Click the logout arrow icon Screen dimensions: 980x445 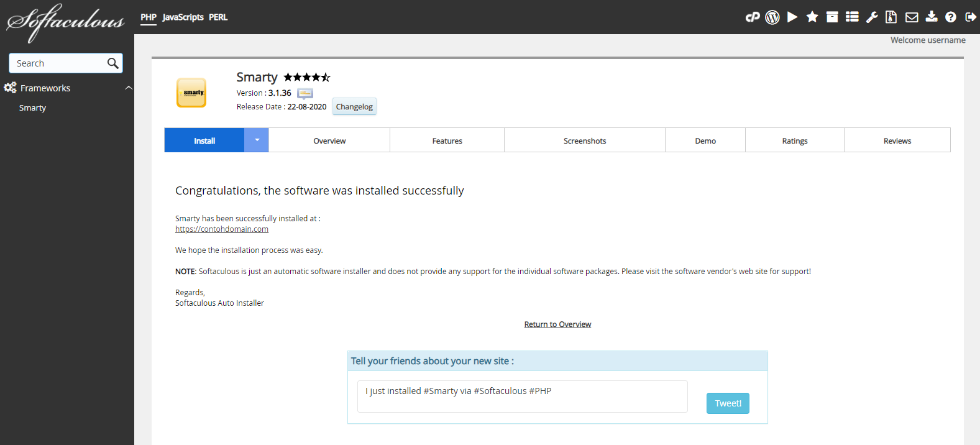click(971, 17)
